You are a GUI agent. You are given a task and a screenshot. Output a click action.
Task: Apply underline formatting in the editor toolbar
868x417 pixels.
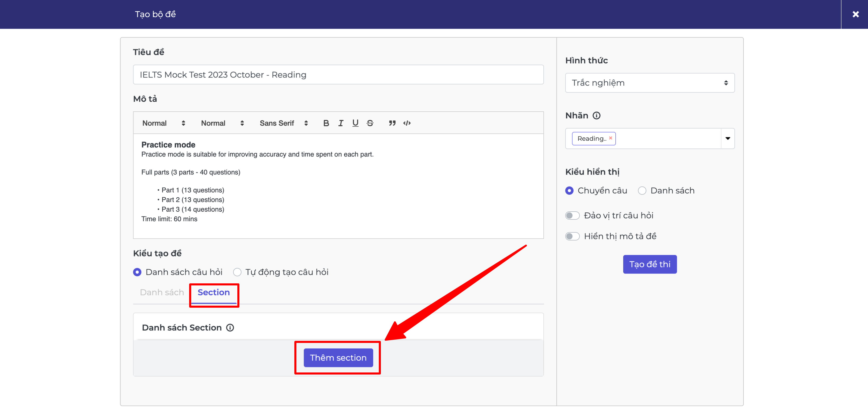[x=355, y=123]
